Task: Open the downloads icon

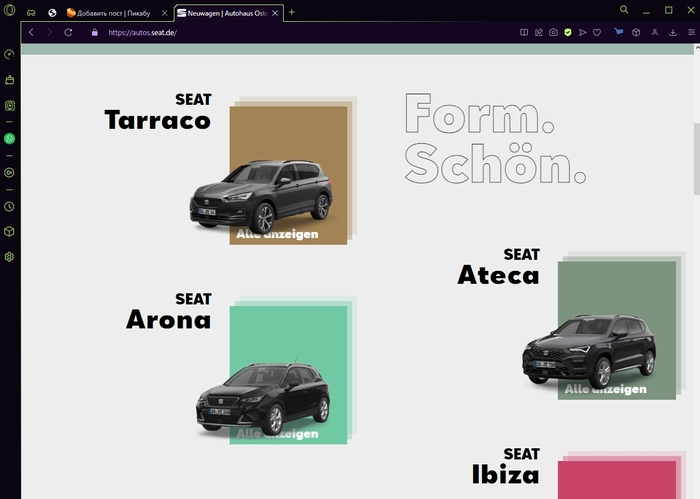Action: point(673,32)
